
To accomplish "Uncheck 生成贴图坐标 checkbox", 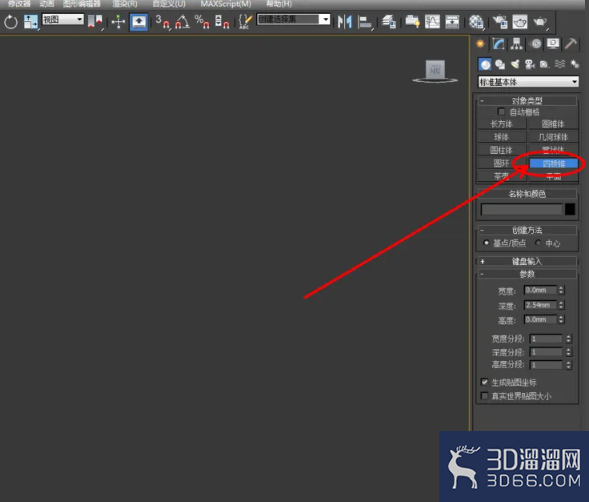I will (485, 382).
